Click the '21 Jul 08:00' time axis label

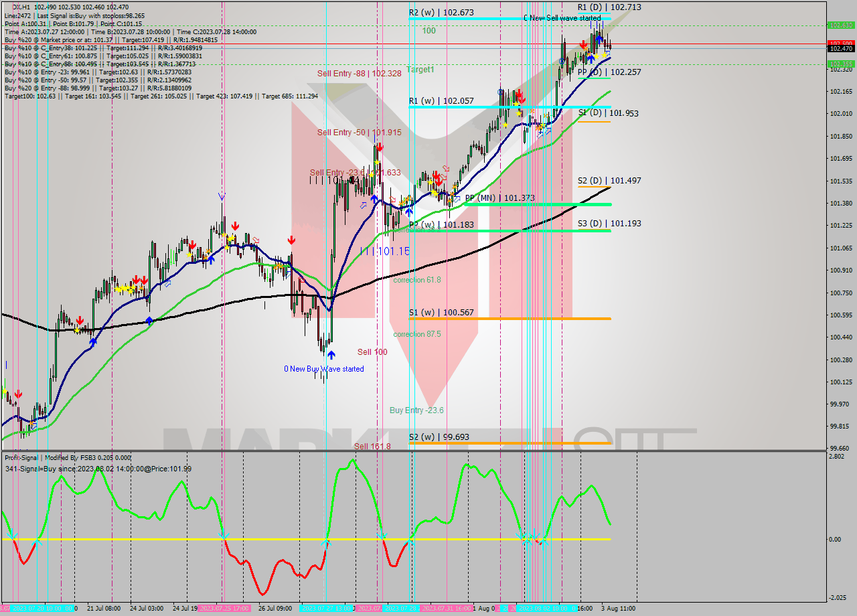104,609
